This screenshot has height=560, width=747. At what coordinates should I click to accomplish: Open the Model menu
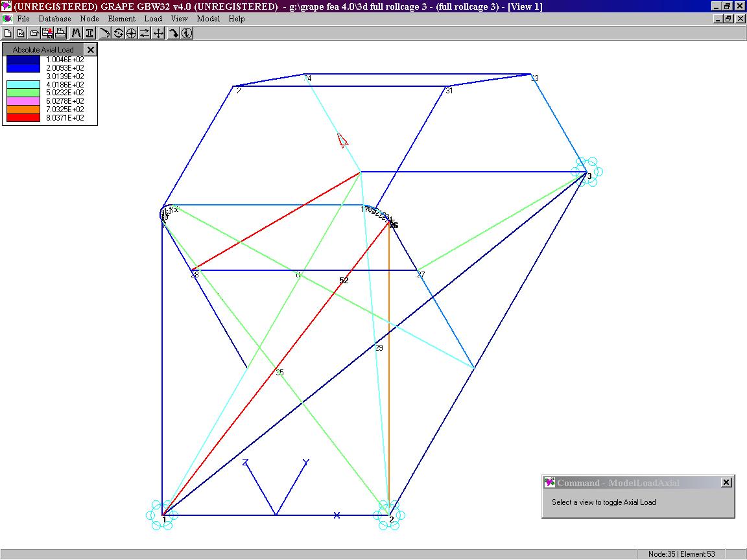coord(208,19)
